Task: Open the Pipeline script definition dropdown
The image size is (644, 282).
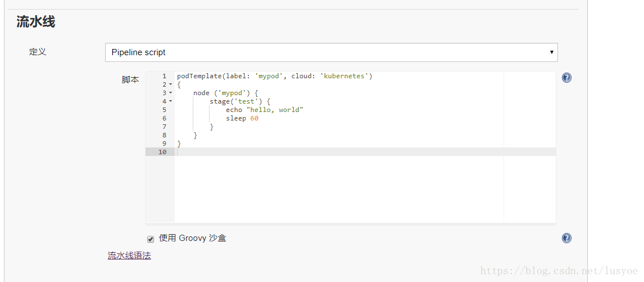Action: pos(331,52)
